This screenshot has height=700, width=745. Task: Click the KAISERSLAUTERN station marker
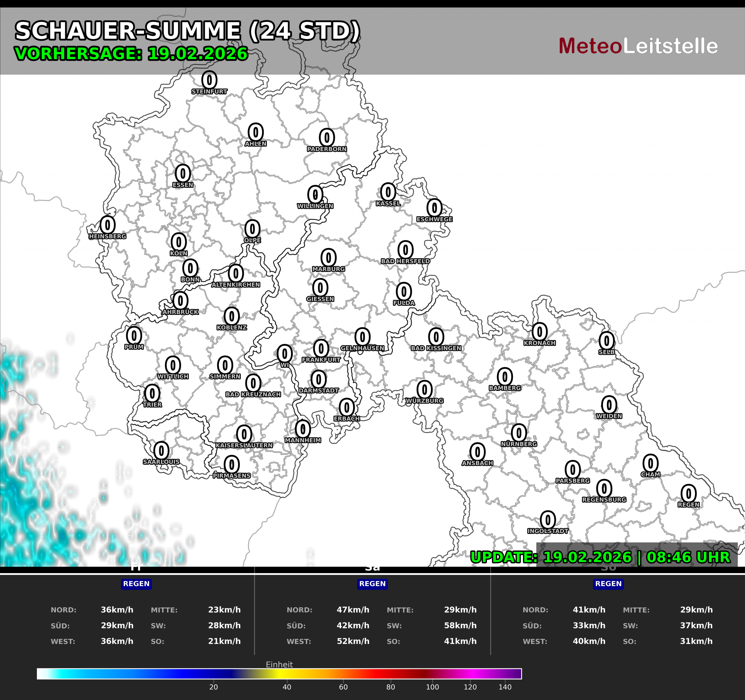point(244,434)
